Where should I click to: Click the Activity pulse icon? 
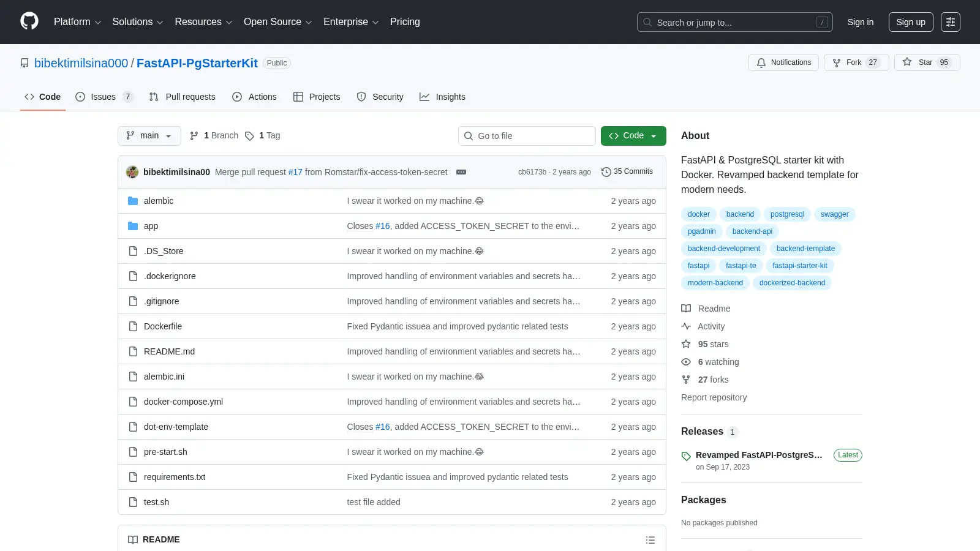pos(686,326)
